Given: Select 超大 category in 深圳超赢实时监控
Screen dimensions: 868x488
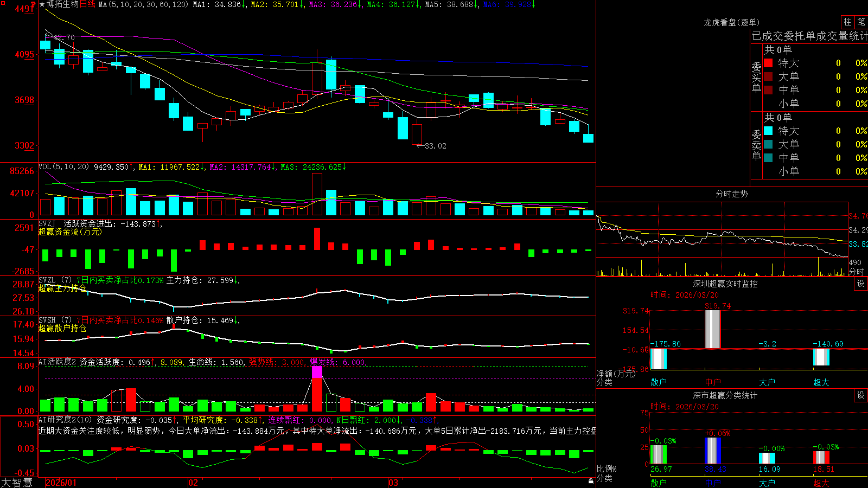Looking at the screenshot, I should 821,382.
